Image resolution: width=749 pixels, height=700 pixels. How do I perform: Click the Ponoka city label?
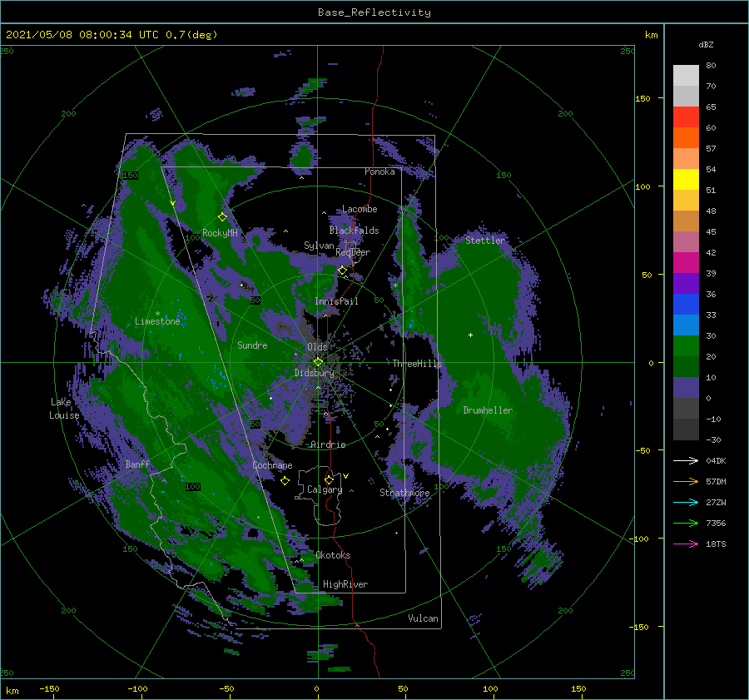click(379, 171)
